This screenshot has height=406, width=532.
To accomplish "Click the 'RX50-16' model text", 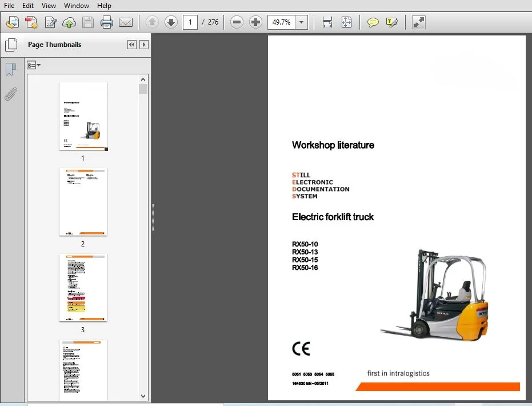I will tap(305, 268).
